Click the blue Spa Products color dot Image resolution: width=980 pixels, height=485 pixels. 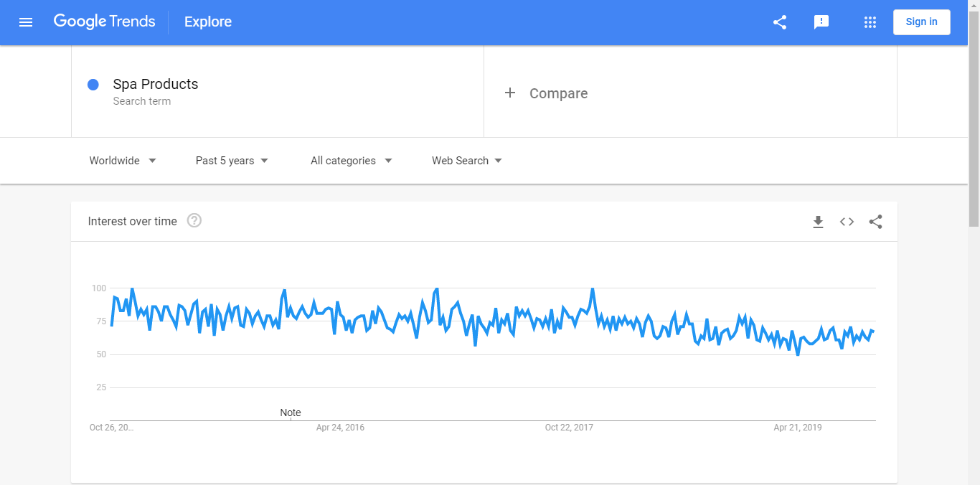93,85
